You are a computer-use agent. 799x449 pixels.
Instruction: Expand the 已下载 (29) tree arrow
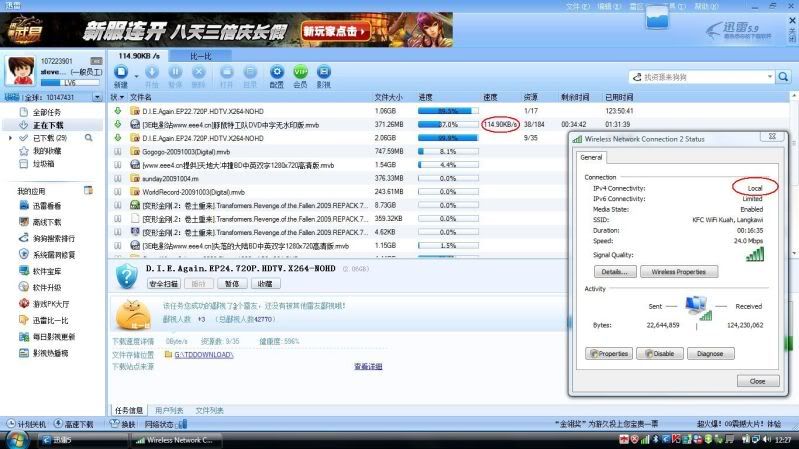coord(11,137)
